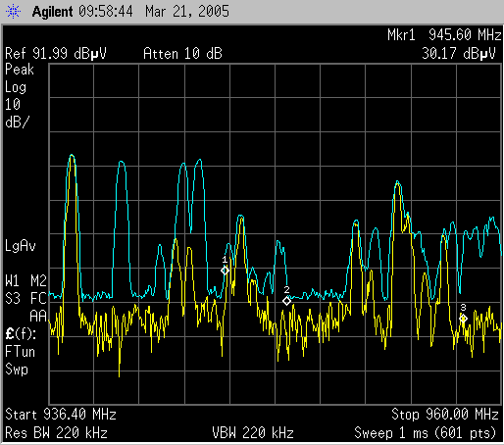Click the W1 M2 trace status indicator
This screenshot has height=445, width=504.
click(26, 281)
